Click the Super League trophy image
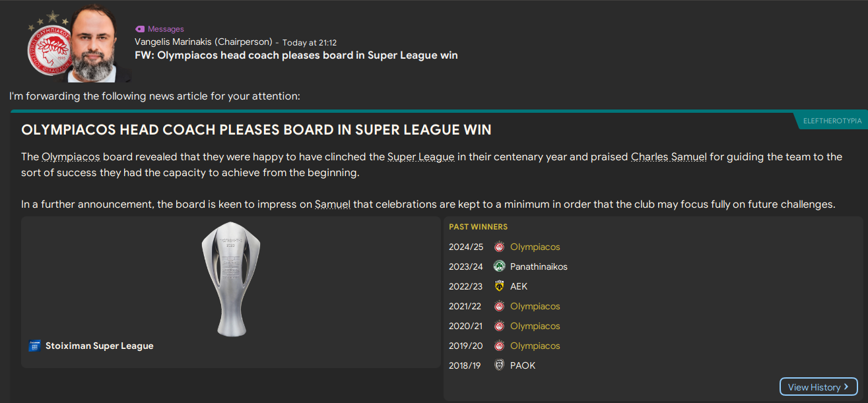This screenshot has width=868, height=403. coord(230,278)
